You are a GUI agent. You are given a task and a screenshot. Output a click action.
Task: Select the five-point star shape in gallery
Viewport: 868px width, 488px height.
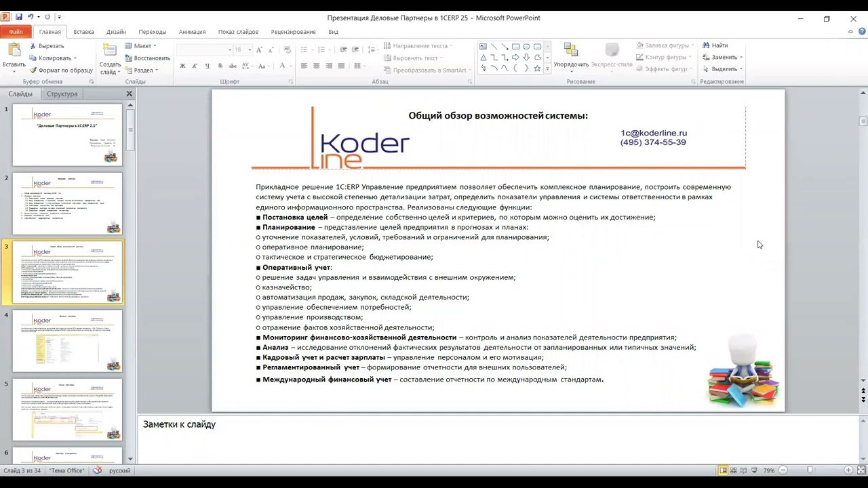(x=537, y=68)
